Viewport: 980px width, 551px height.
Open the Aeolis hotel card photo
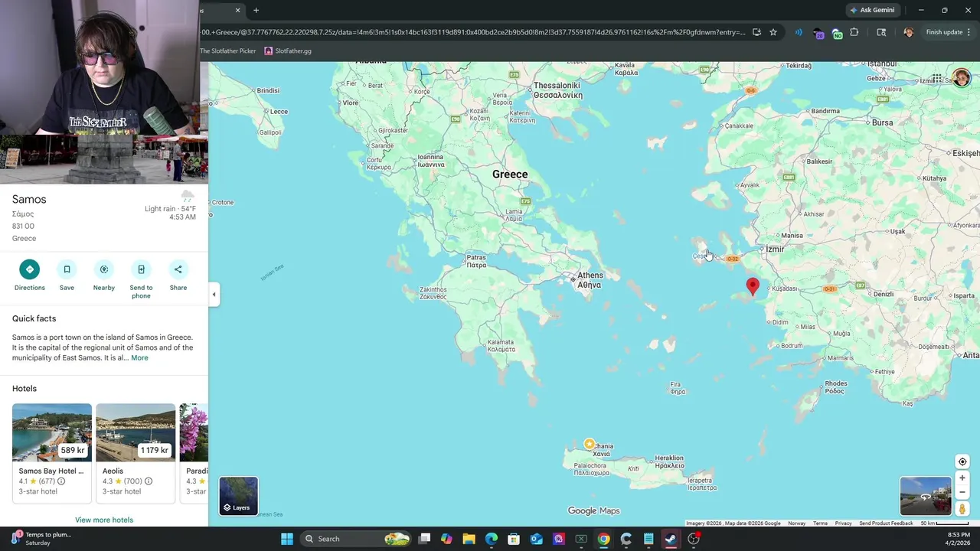(136, 432)
